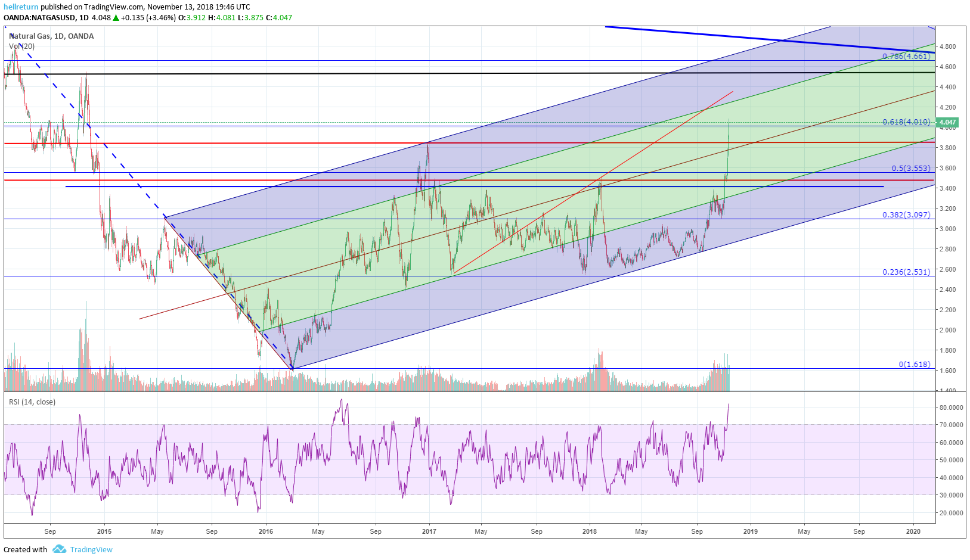This screenshot has width=970, height=560.
Task: Click the RSI 80.0000 scale label
Action: point(951,407)
